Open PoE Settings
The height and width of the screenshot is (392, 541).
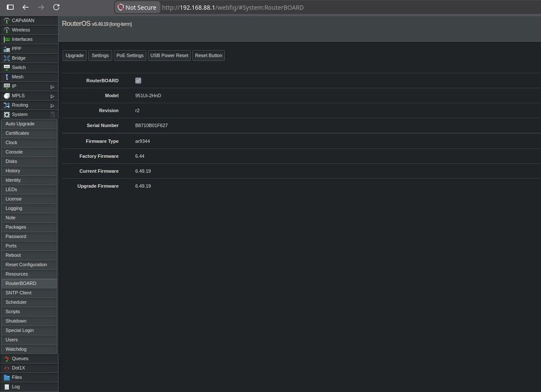130,56
